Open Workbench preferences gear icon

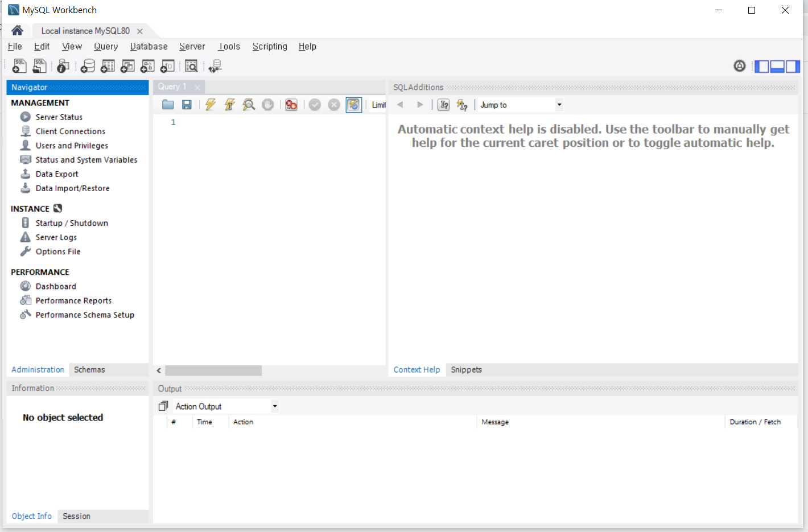coord(739,66)
